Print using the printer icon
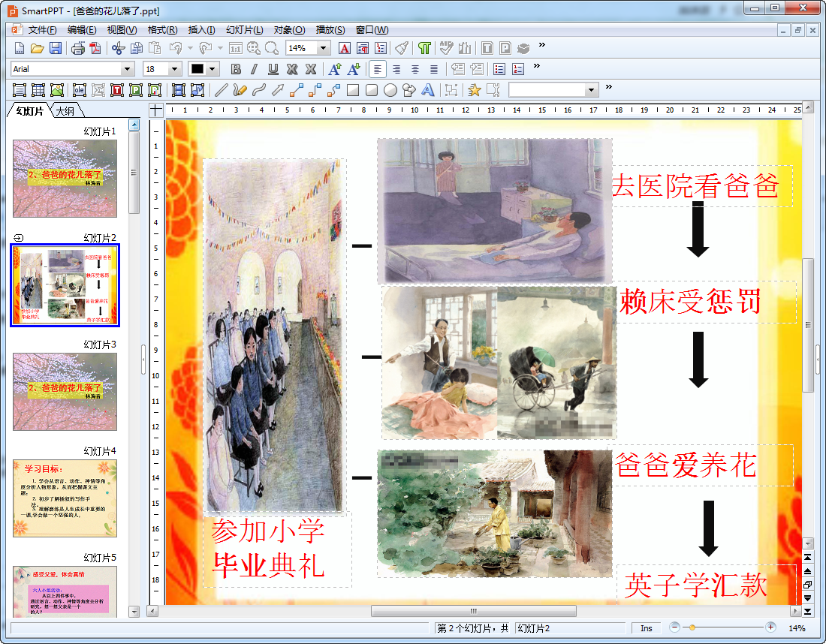This screenshot has height=644, width=826. (x=78, y=49)
